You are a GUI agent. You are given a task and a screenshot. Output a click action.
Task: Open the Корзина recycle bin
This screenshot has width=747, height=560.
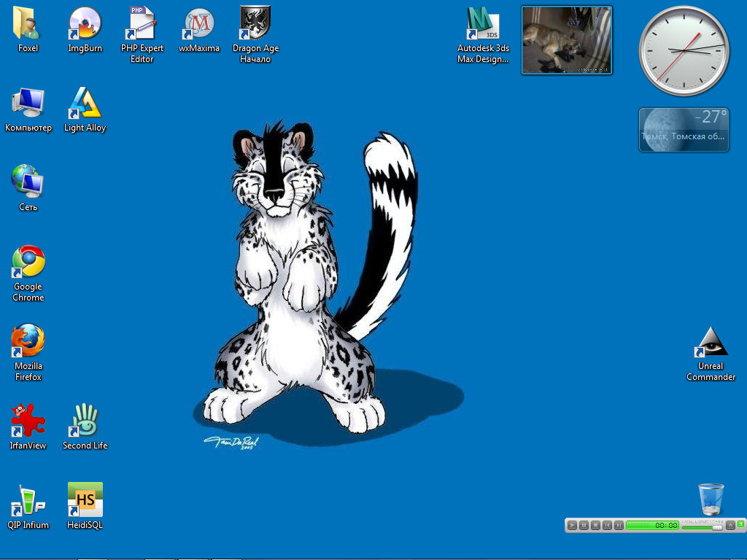click(x=711, y=499)
